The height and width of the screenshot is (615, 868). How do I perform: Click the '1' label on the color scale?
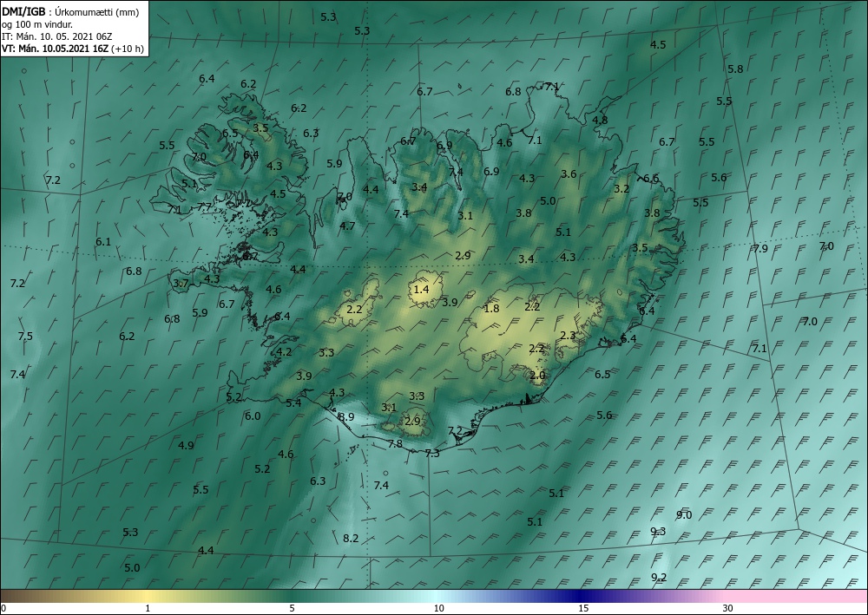[x=148, y=609]
